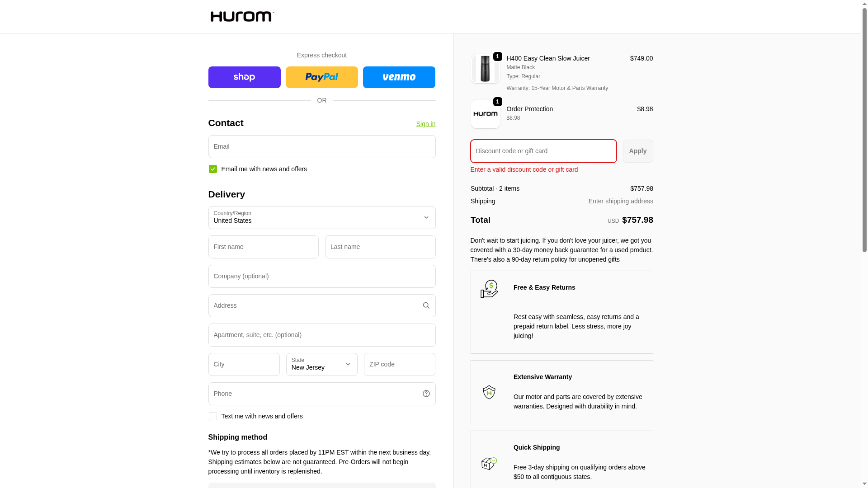Click the Sign in link
868x488 pixels.
pos(425,124)
